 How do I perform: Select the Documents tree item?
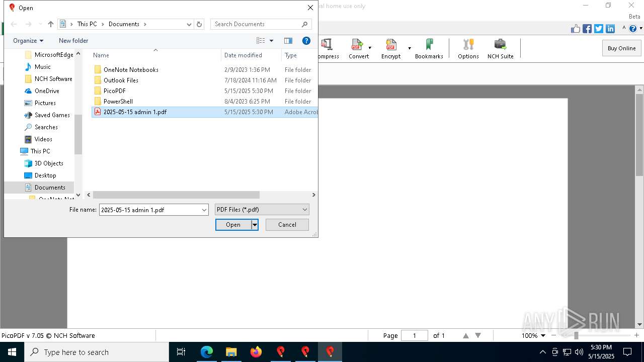point(39,188)
